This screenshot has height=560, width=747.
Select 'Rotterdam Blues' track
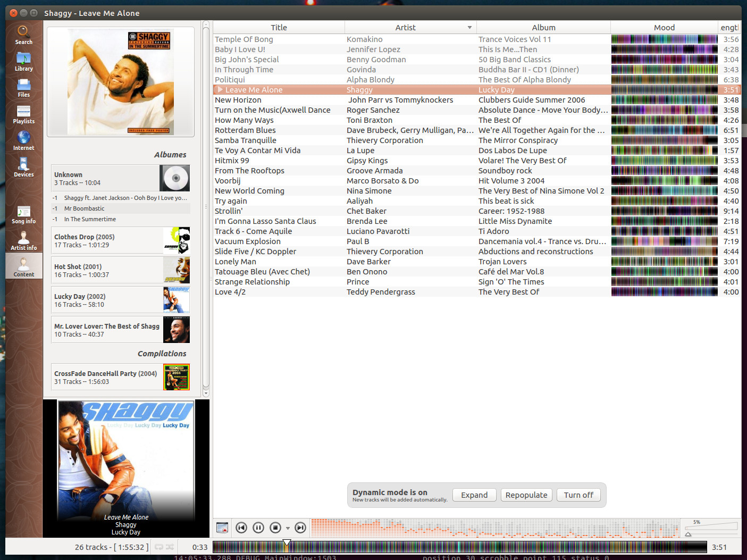tap(477, 130)
